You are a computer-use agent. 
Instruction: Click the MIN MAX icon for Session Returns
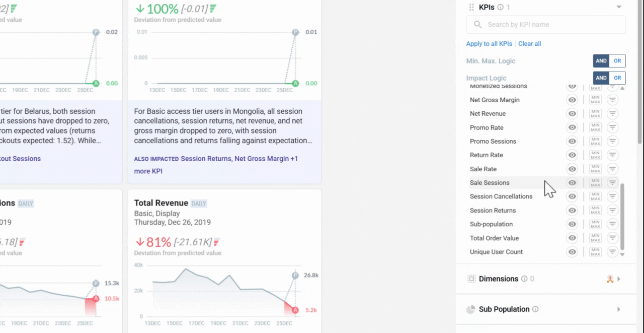[x=596, y=211]
